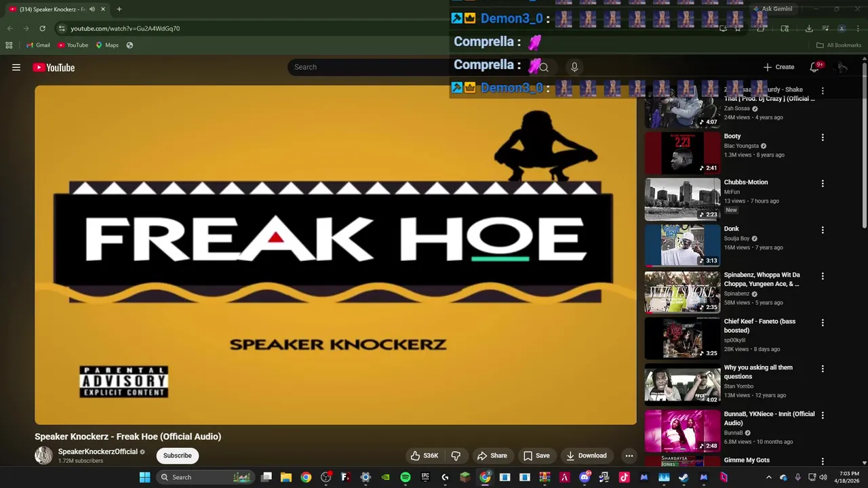Open Epic Games Launcher from taskbar
This screenshot has height=488, width=868.
425,477
